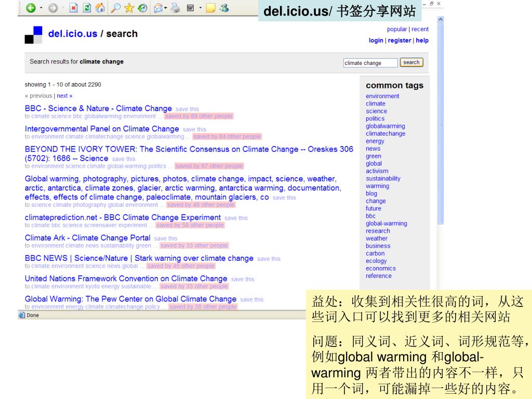Viewport: 532px width, 399px height.
Task: Expand the Back button history dropdown
Action: 41,8
